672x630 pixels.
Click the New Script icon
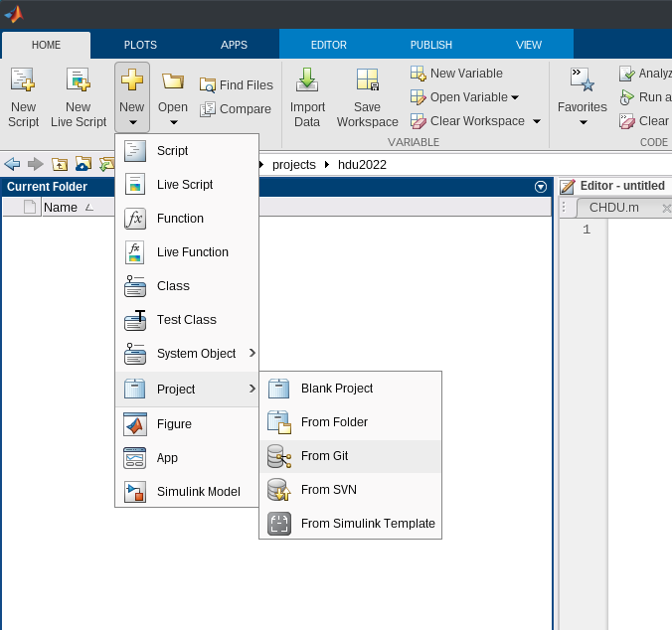pyautogui.click(x=23, y=81)
